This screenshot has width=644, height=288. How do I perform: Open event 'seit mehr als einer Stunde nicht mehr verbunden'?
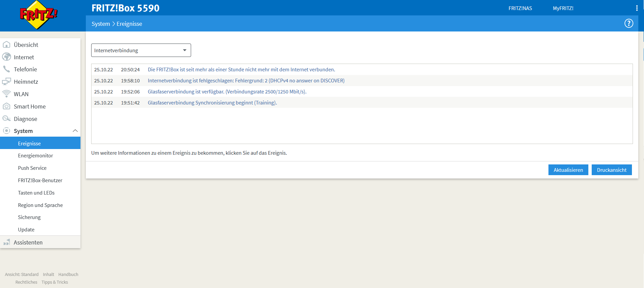(x=241, y=70)
